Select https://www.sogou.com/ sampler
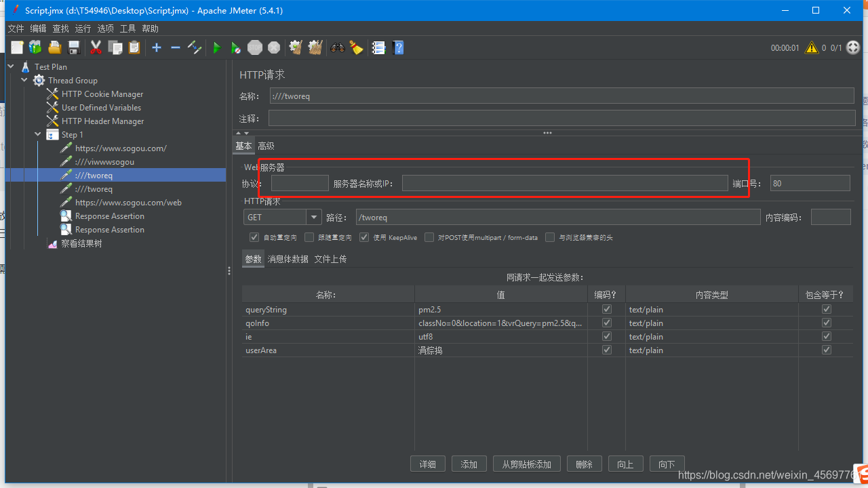Viewport: 868px width, 488px height. [121, 148]
